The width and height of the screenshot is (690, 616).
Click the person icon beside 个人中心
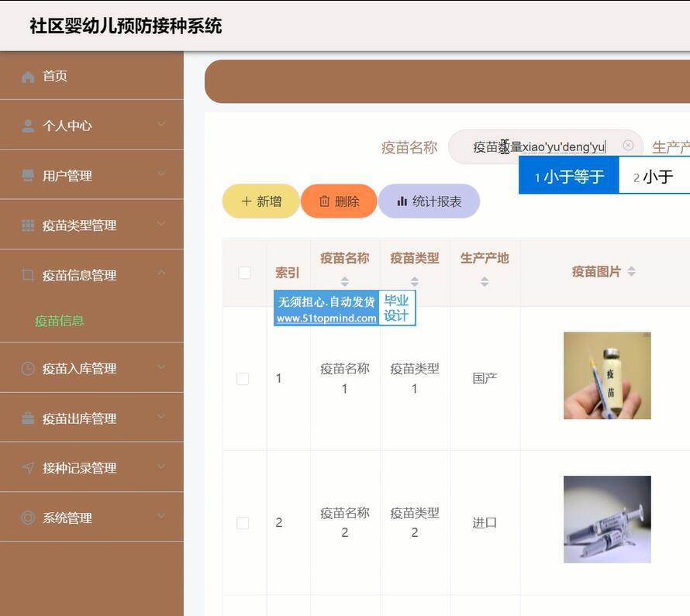click(28, 126)
